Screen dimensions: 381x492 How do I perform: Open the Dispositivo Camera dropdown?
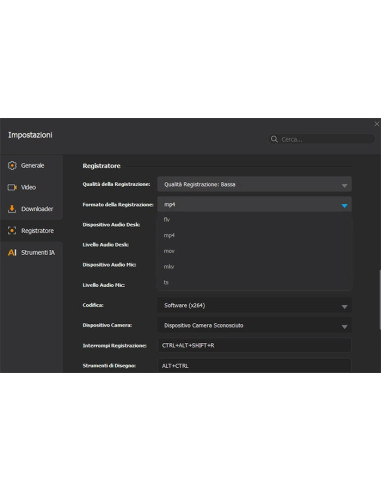click(x=254, y=325)
